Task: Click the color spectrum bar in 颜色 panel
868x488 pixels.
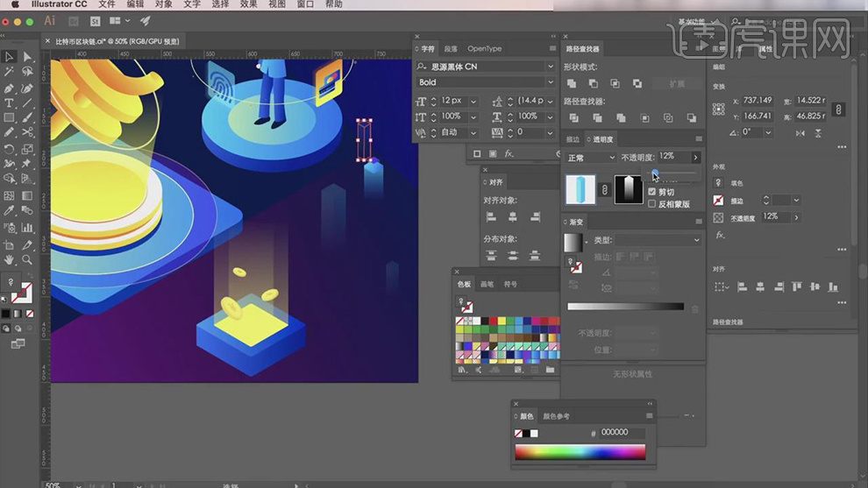Action: pos(580,452)
